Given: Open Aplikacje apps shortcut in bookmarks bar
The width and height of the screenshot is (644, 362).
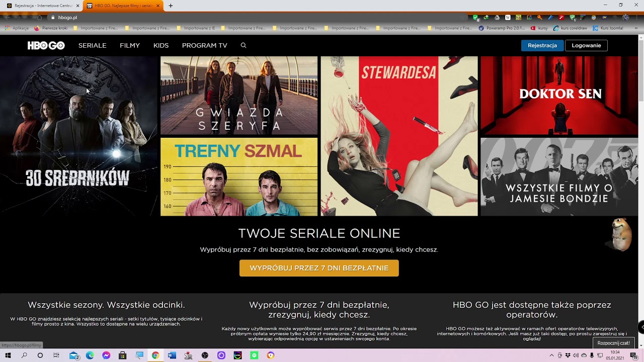Looking at the screenshot, I should tap(17, 28).
